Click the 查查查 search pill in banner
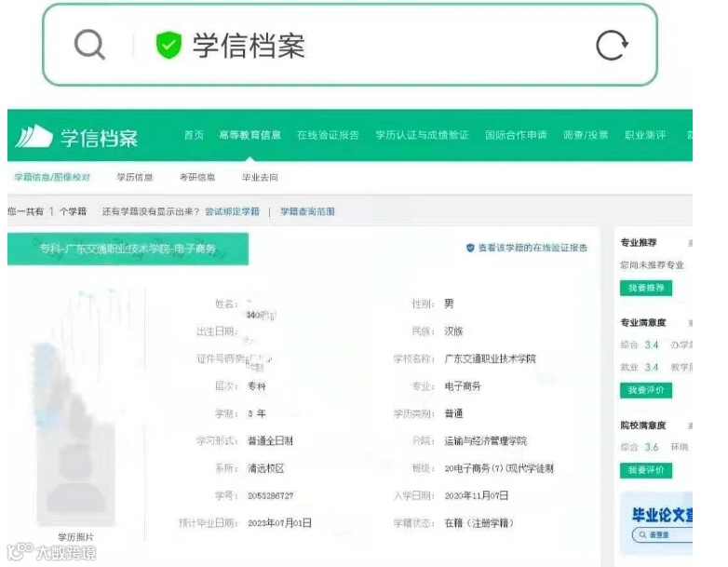 [x=661, y=535]
